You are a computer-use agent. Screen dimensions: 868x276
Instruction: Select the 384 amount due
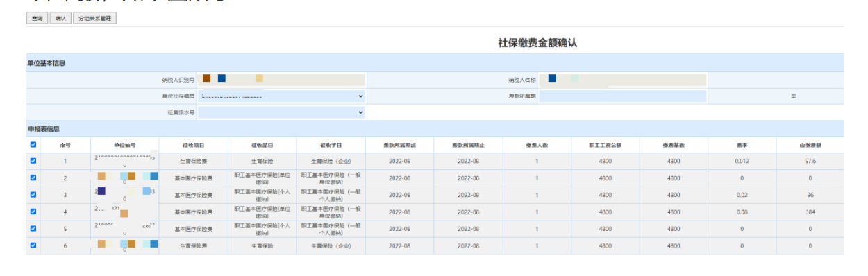coord(810,212)
